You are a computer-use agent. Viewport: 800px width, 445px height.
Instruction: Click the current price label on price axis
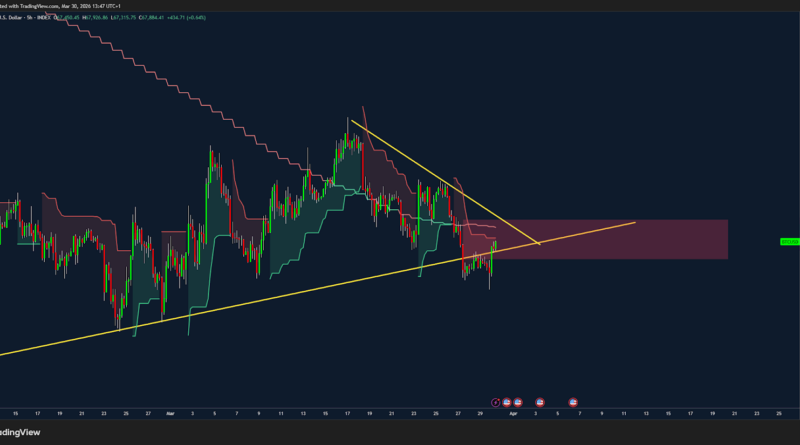pos(788,241)
